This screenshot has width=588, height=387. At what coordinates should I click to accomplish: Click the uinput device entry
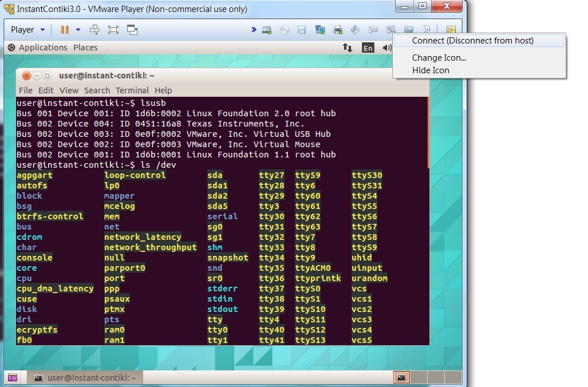coord(367,268)
